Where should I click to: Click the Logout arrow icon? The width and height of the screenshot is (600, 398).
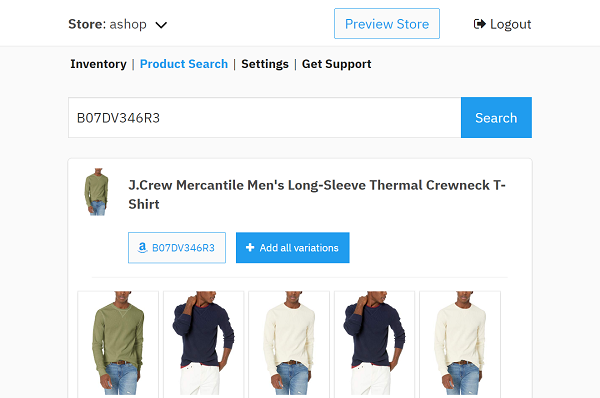[479, 24]
